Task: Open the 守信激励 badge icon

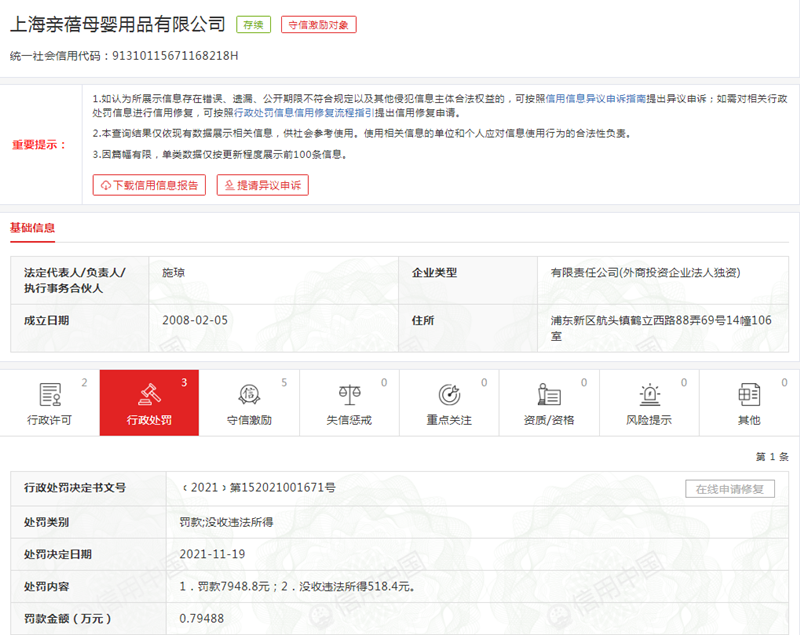Action: click(x=249, y=394)
